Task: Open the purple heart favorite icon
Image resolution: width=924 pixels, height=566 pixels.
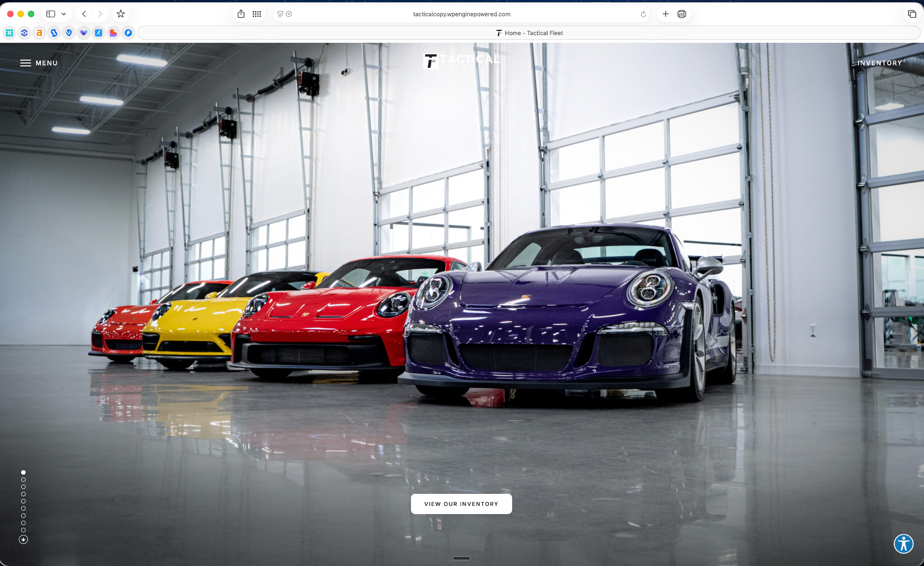Action: 84,33
